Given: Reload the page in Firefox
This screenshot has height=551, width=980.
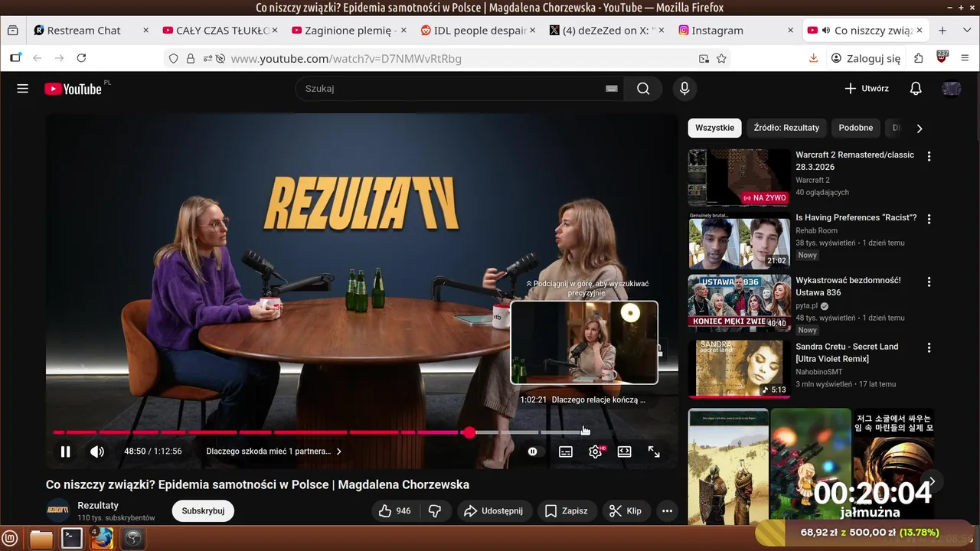Looking at the screenshot, I should pos(81,58).
